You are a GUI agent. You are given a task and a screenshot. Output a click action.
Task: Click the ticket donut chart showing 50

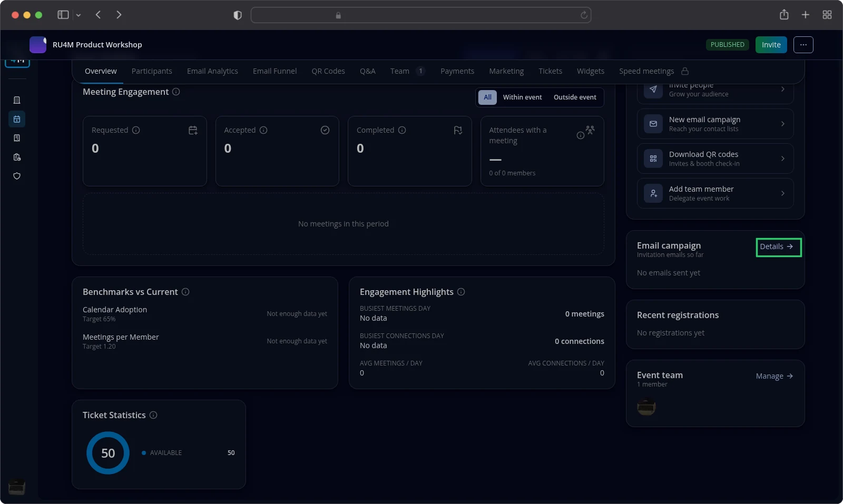108,453
